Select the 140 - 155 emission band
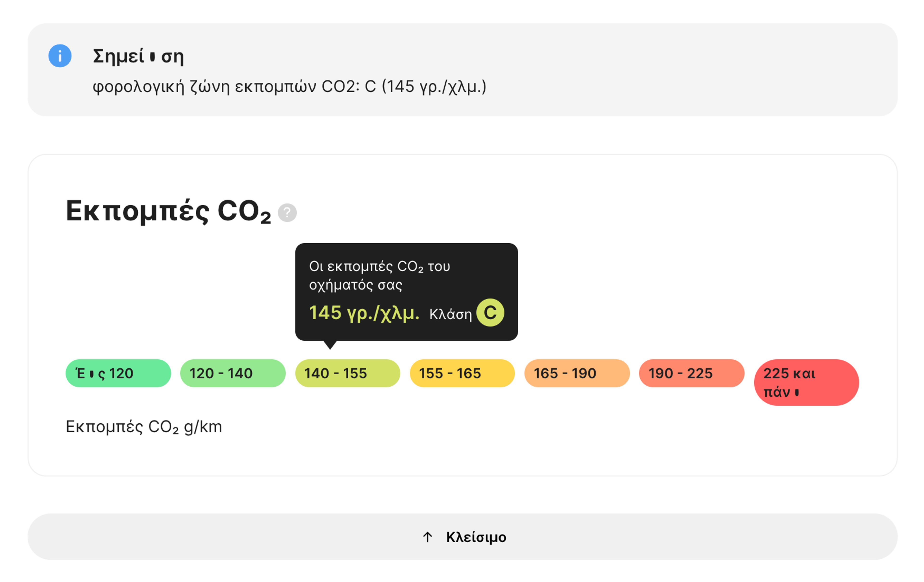This screenshot has height=582, width=924. tap(348, 373)
